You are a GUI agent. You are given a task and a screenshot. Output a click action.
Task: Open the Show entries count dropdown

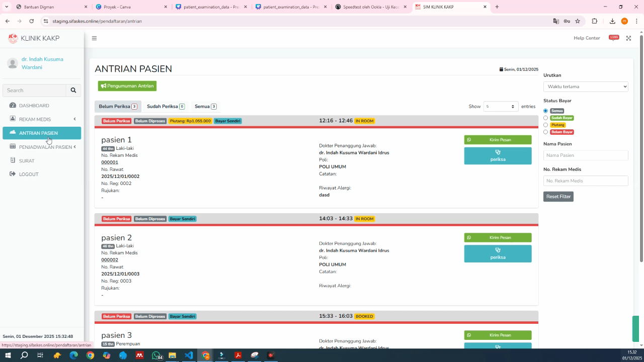(500, 107)
